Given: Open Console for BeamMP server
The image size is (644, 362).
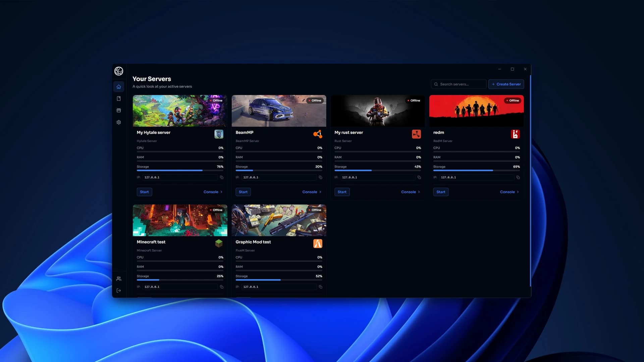Looking at the screenshot, I should point(312,192).
